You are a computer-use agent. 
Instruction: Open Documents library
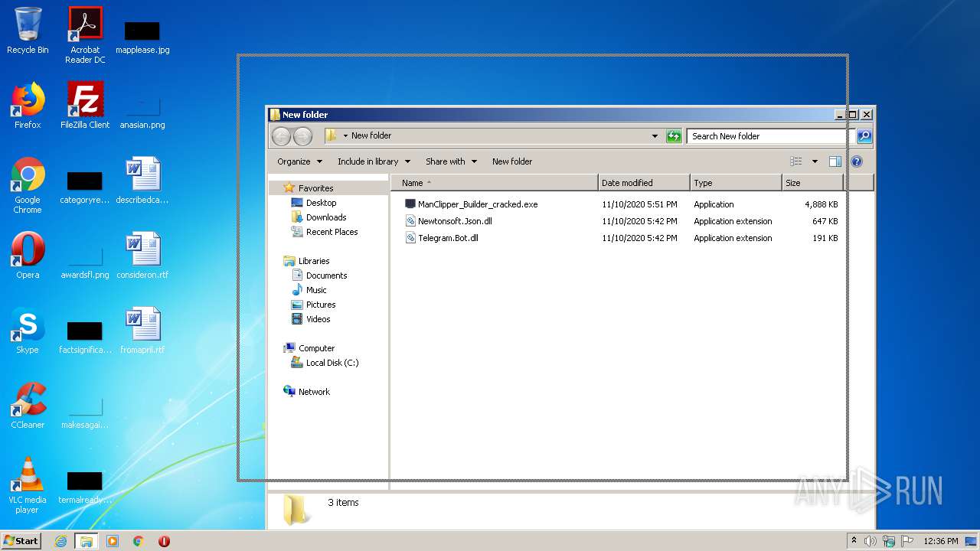(x=319, y=275)
